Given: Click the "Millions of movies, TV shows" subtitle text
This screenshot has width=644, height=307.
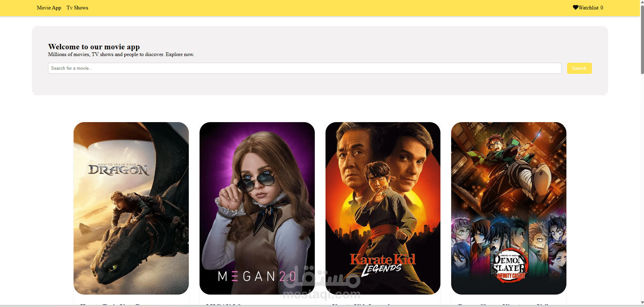Looking at the screenshot, I should point(121,54).
